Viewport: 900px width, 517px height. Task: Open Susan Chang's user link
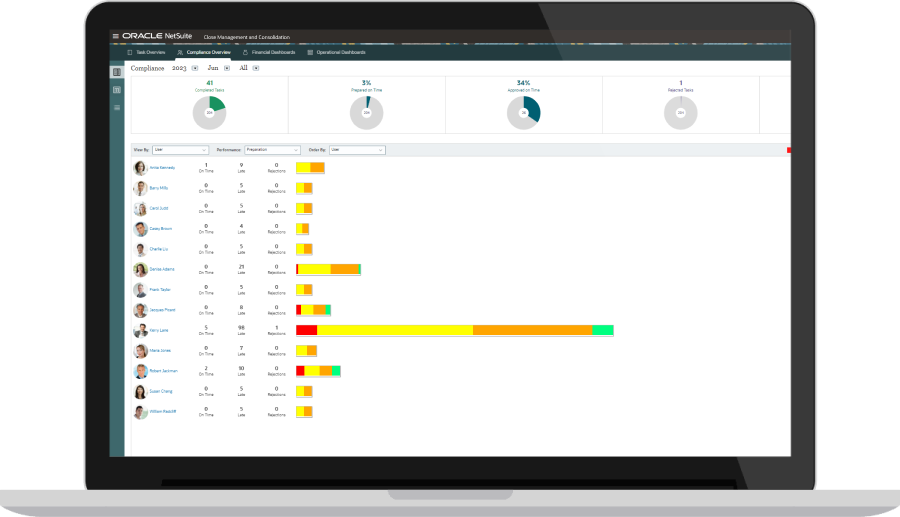pos(161,391)
